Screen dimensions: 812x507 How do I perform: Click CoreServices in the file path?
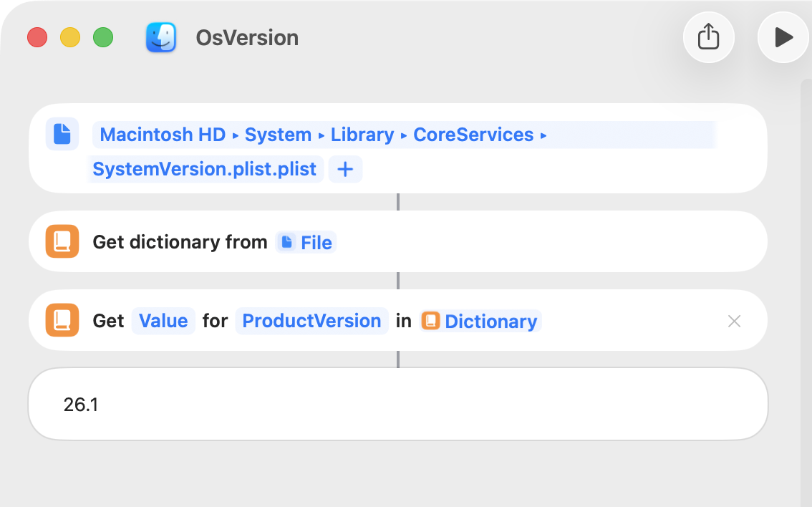(x=473, y=135)
